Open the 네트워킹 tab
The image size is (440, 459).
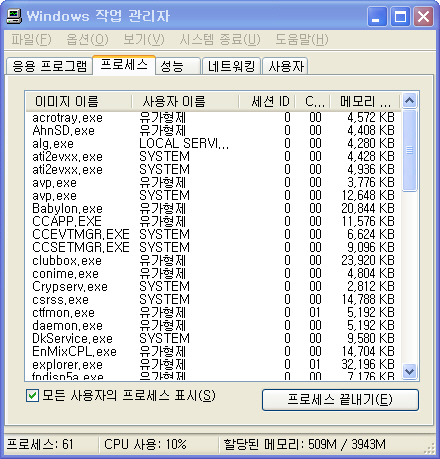231,66
